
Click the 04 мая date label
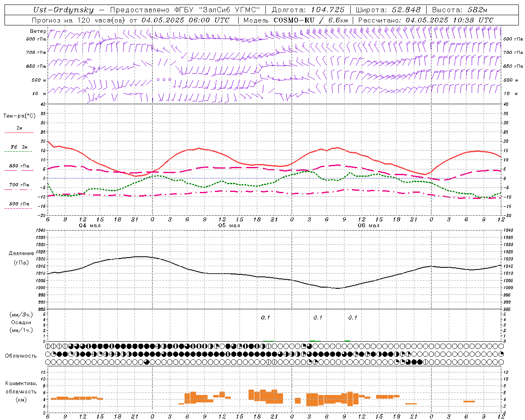click(90, 226)
